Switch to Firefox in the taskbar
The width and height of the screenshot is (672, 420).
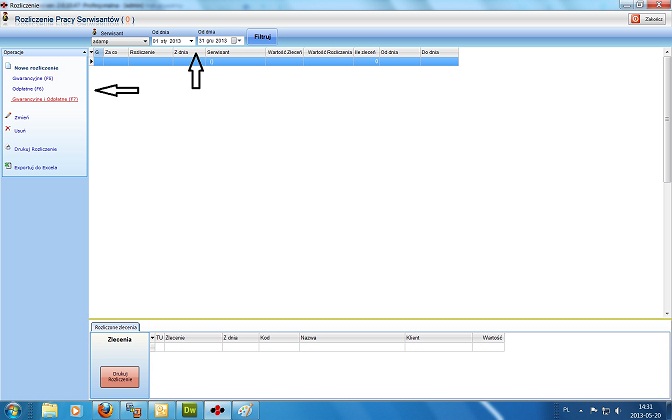click(105, 411)
